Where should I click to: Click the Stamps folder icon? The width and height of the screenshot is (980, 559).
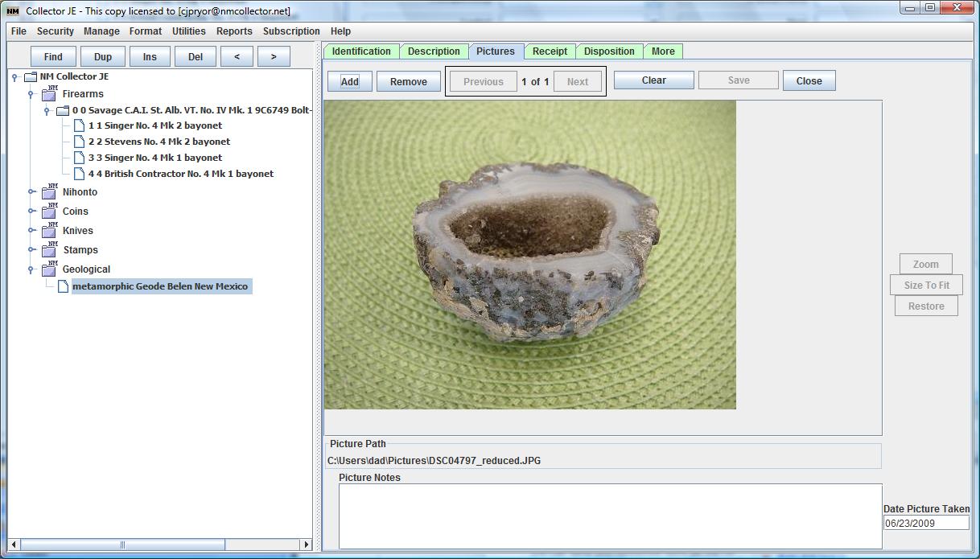[49, 249]
